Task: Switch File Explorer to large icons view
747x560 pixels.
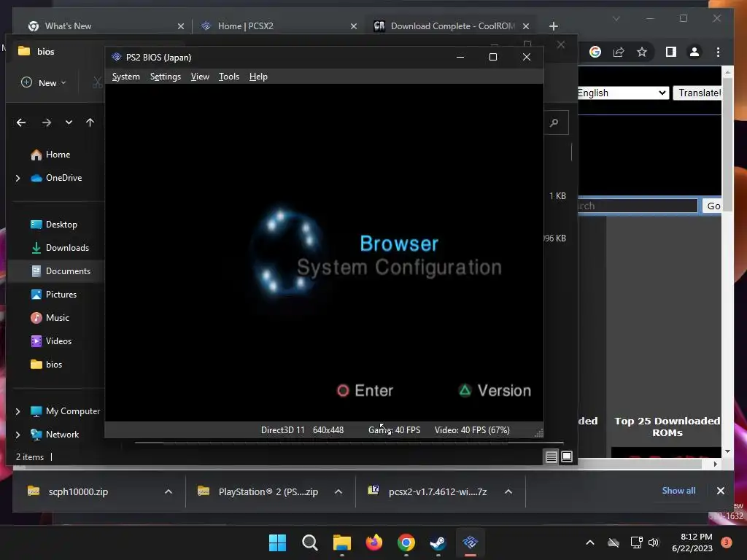Action: tap(566, 456)
